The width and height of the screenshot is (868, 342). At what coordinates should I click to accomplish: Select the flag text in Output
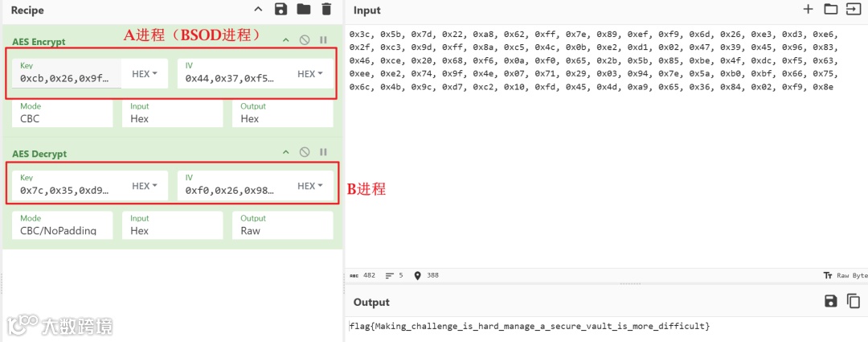(x=529, y=326)
